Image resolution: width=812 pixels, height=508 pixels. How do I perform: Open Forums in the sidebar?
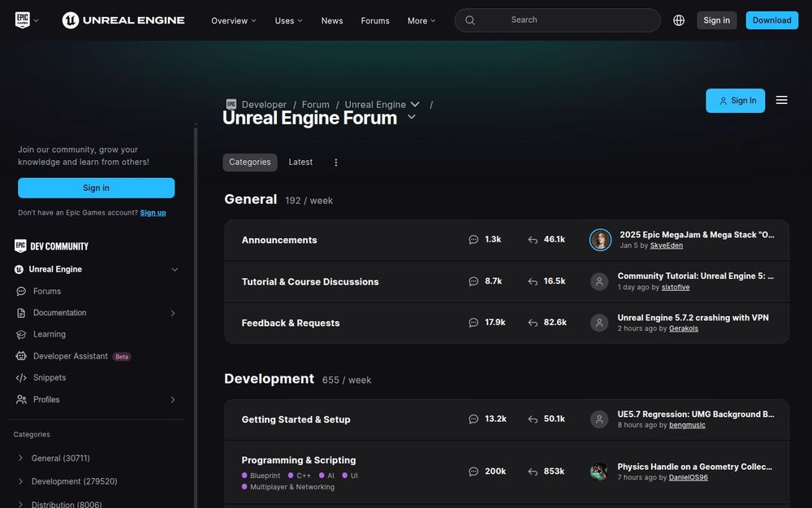[46, 291]
